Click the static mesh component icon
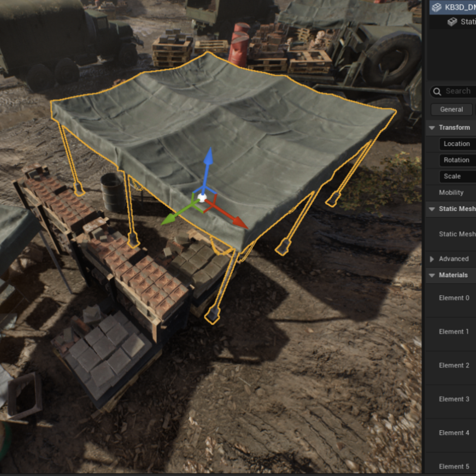Image resolution: width=476 pixels, height=476 pixels. tap(452, 22)
